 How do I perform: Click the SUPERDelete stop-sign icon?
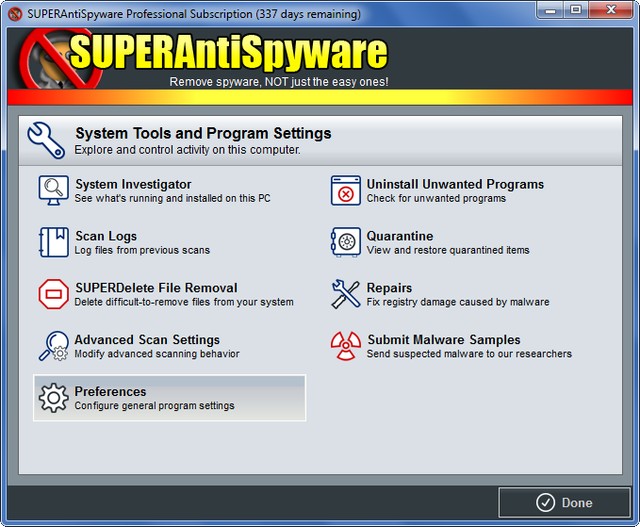pos(53,294)
